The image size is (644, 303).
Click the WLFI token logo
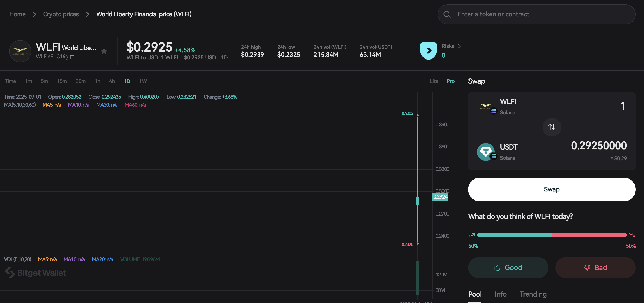coord(20,51)
